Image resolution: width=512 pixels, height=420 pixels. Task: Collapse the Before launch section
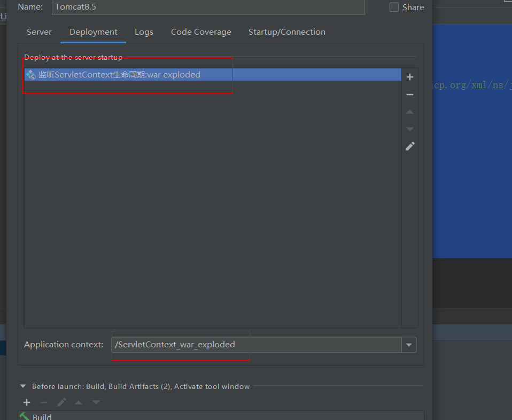click(23, 386)
